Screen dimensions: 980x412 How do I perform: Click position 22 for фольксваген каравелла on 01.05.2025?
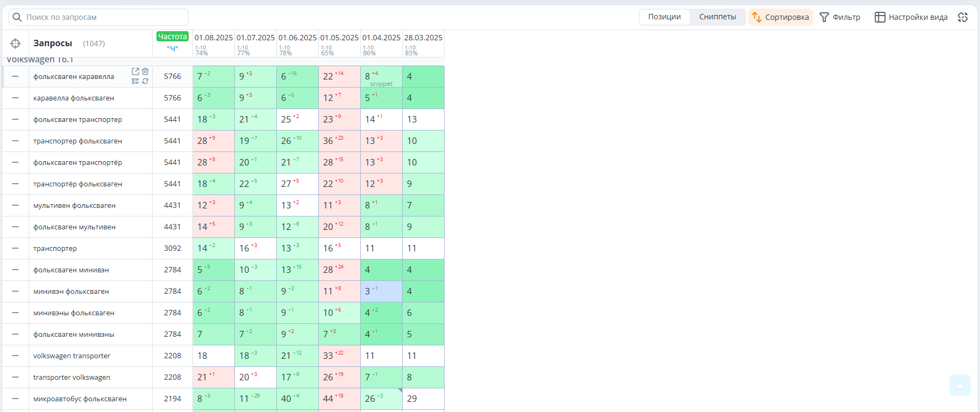339,76
